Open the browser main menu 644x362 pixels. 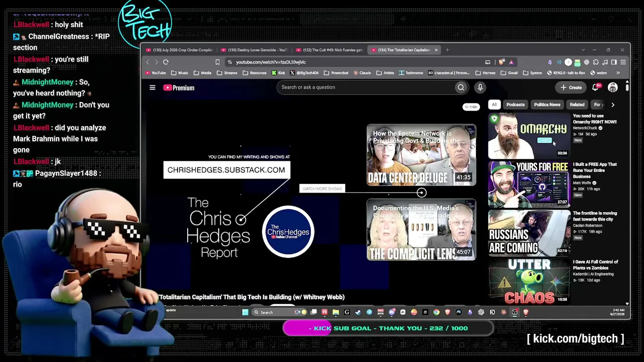[x=623, y=62]
